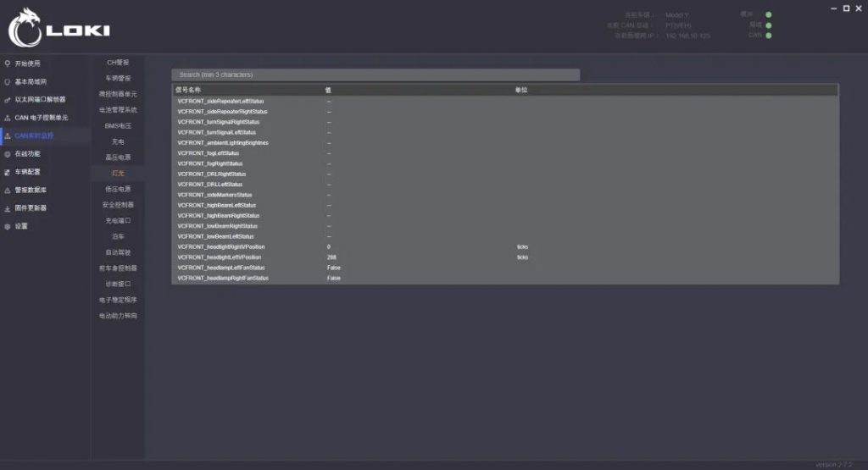Click the 开始使用 sidebar icon
This screenshot has width=868, height=470.
coord(7,64)
